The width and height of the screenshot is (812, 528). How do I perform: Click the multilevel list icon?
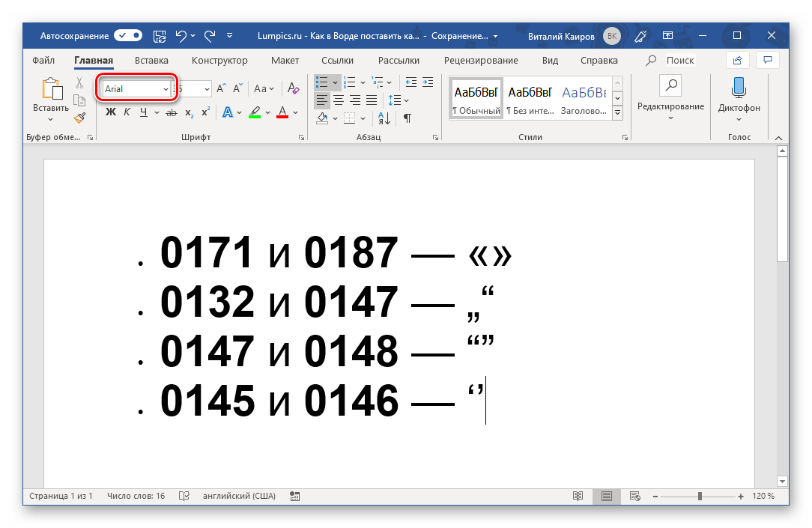378,82
